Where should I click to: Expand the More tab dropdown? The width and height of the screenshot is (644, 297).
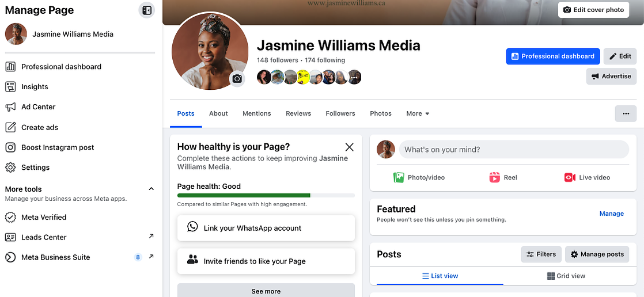point(418,113)
